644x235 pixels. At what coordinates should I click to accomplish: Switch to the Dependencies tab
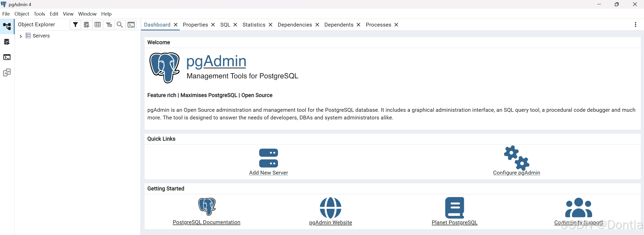coord(295,24)
